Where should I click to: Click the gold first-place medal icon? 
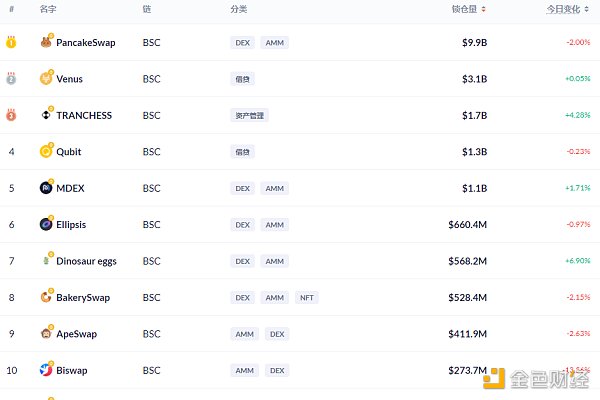coord(11,42)
